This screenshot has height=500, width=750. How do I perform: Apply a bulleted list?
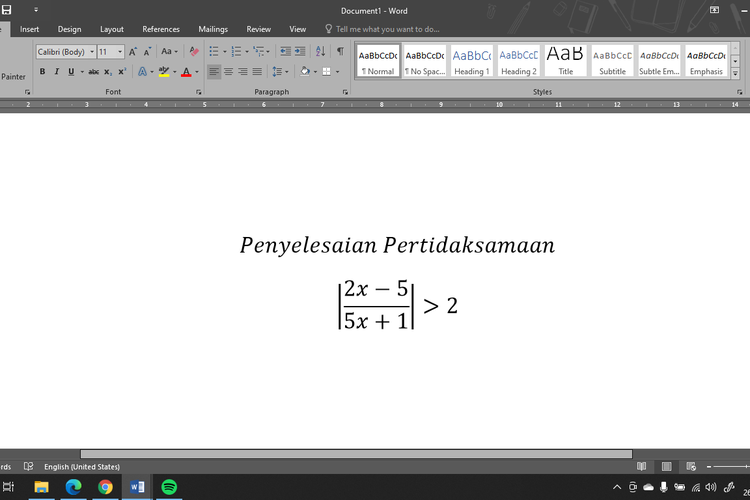[x=214, y=51]
